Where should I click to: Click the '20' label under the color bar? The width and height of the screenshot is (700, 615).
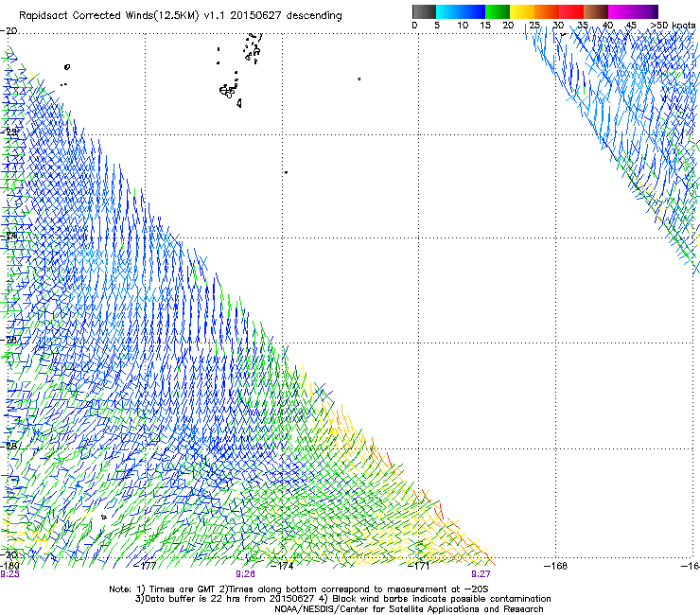click(508, 26)
